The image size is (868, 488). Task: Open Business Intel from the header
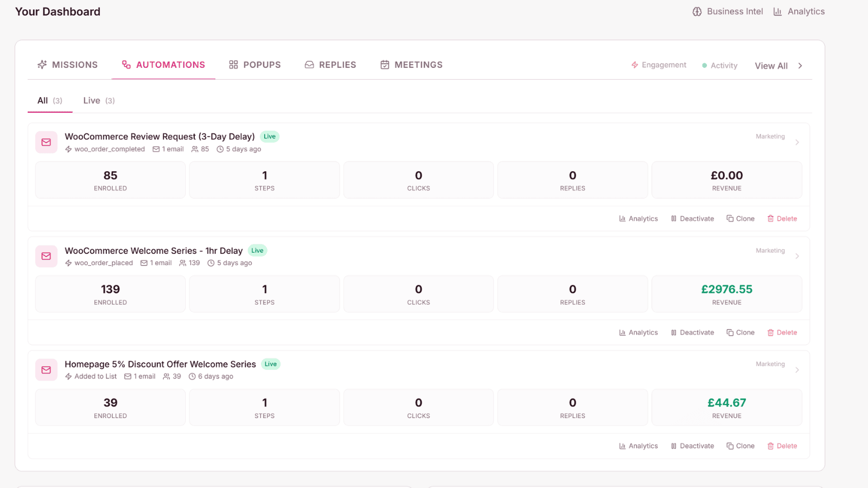click(x=727, y=11)
